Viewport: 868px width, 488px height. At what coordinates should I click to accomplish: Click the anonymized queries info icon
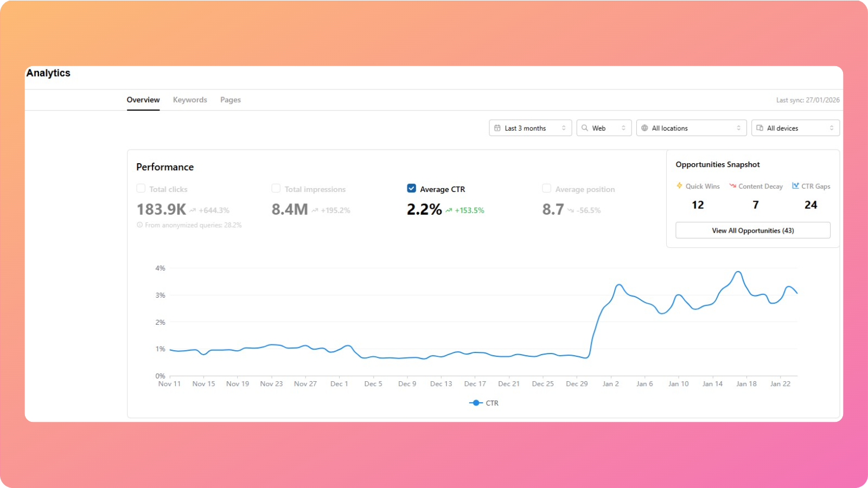(x=139, y=224)
